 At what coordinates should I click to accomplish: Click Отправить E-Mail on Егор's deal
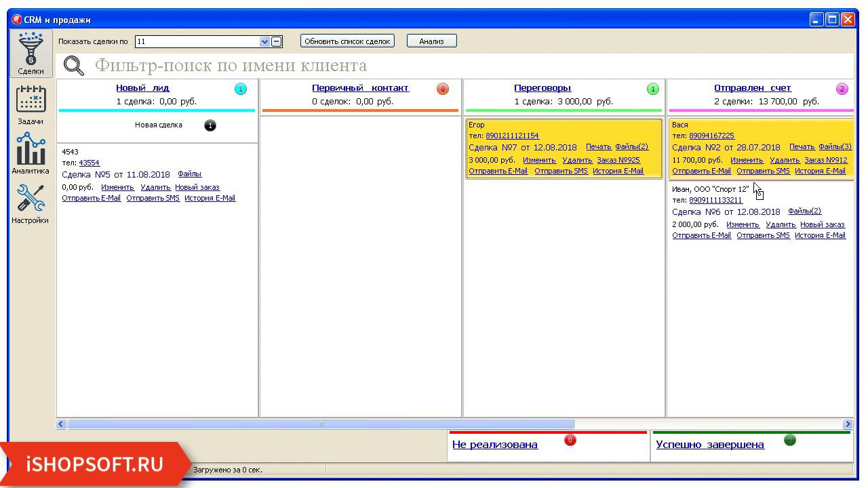(498, 171)
